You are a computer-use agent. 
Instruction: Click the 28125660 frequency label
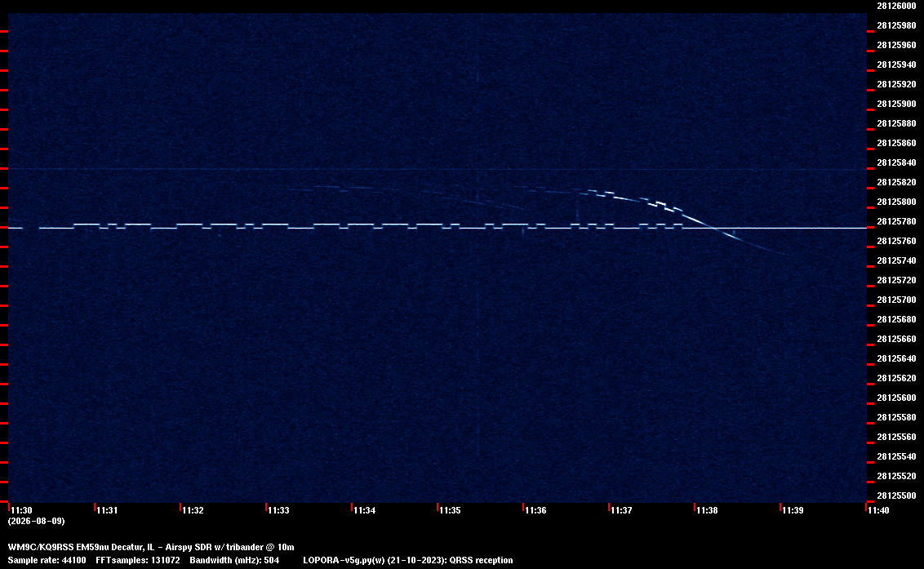896,339
